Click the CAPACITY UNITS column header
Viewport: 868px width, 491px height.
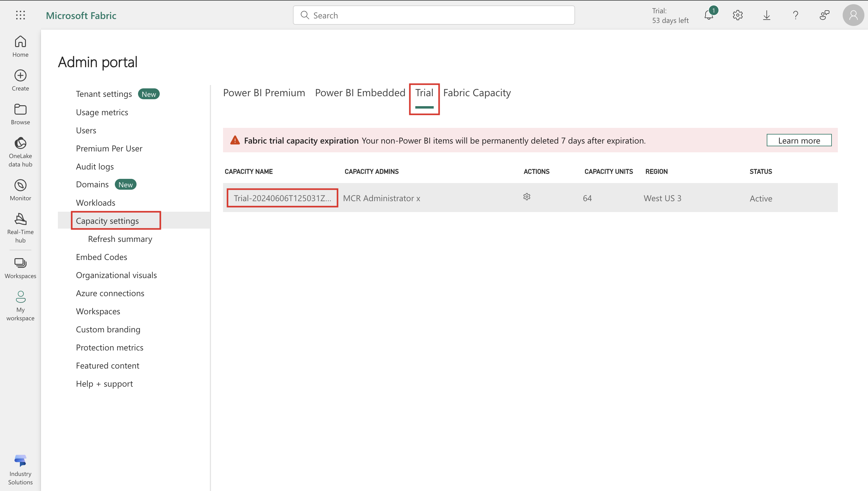(609, 171)
